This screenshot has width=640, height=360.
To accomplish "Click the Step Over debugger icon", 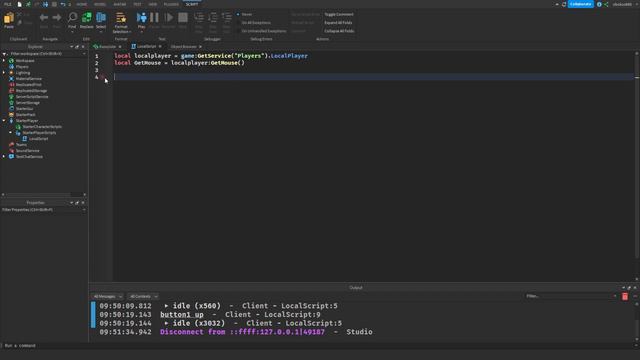I will coord(213,18).
